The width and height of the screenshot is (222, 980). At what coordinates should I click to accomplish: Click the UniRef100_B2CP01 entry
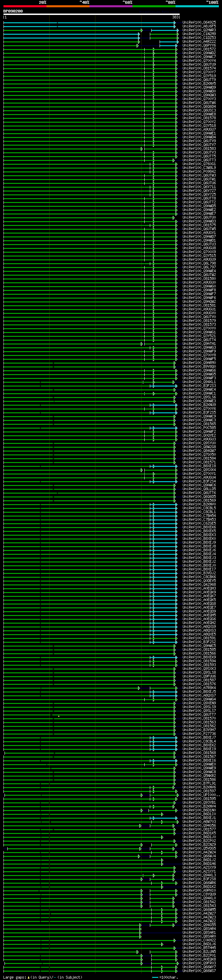click(199, 955)
